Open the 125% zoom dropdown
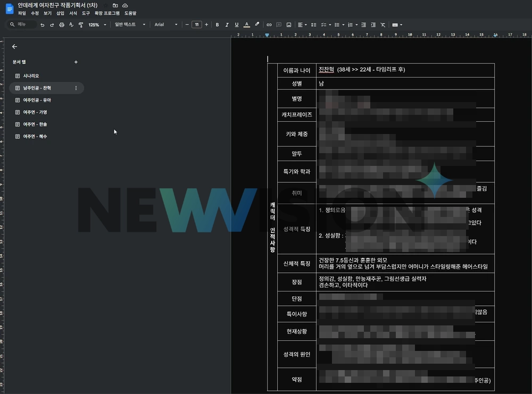Image resolution: width=532 pixels, height=394 pixels. pos(97,24)
